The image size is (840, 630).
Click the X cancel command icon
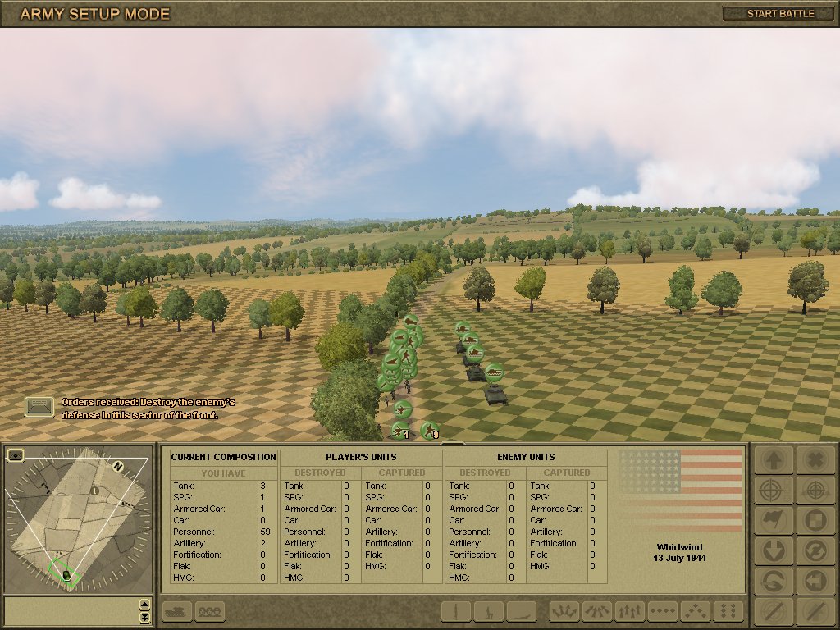(x=815, y=461)
